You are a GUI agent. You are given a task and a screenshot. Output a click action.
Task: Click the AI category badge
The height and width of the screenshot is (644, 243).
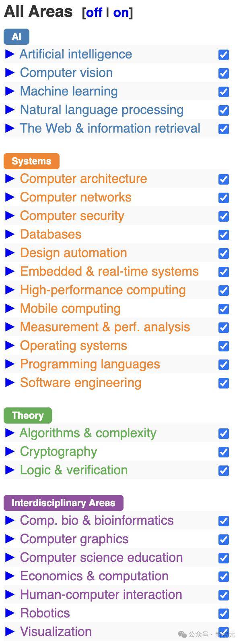[16, 37]
